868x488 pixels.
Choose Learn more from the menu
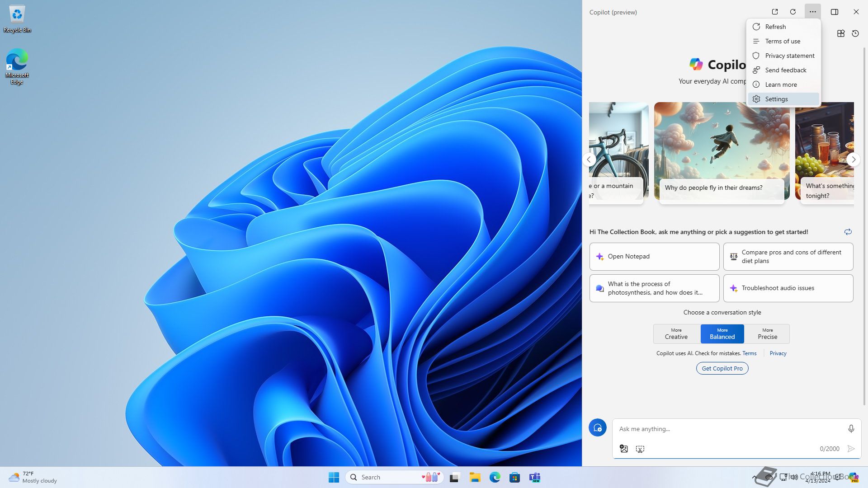(783, 84)
